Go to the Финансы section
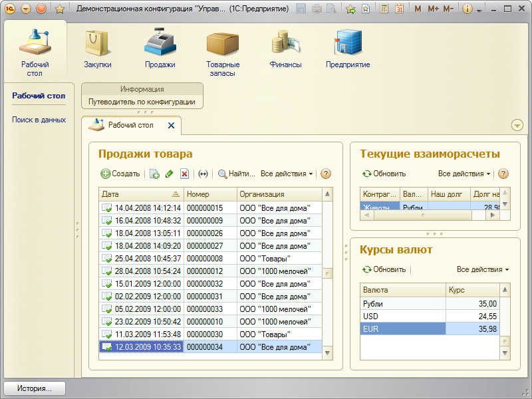Viewport: 532px width, 399px height. click(x=286, y=49)
